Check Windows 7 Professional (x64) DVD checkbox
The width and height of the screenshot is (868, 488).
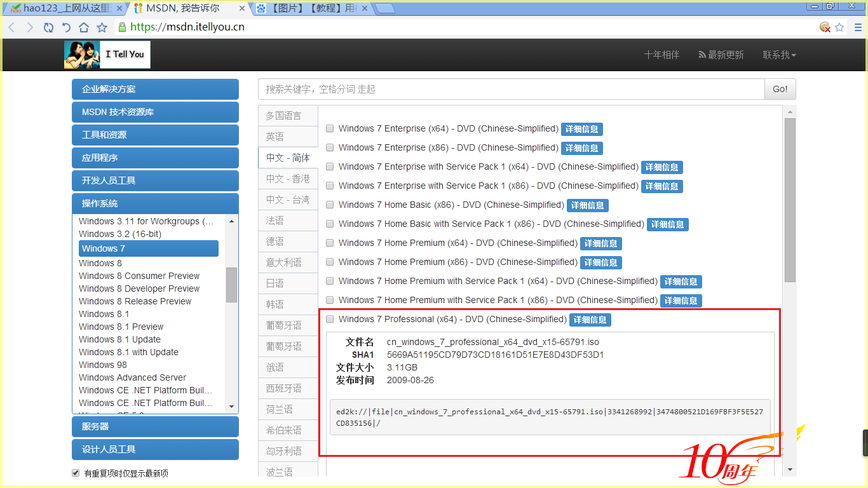tap(330, 319)
